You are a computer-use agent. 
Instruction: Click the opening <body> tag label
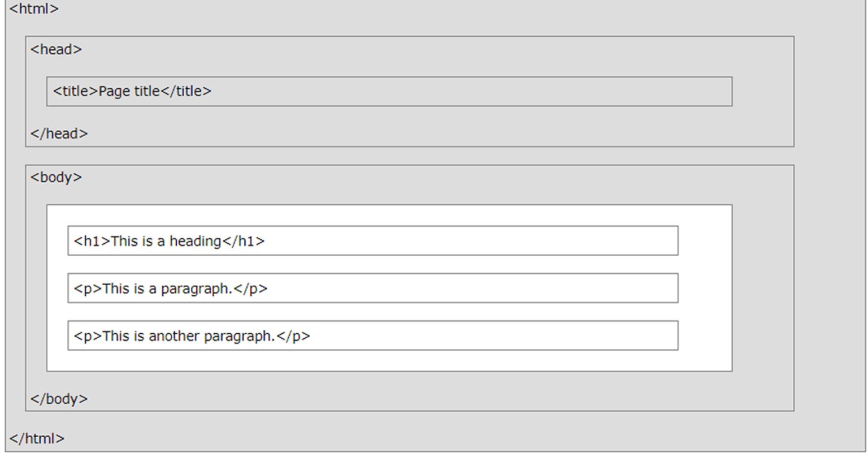56,178
